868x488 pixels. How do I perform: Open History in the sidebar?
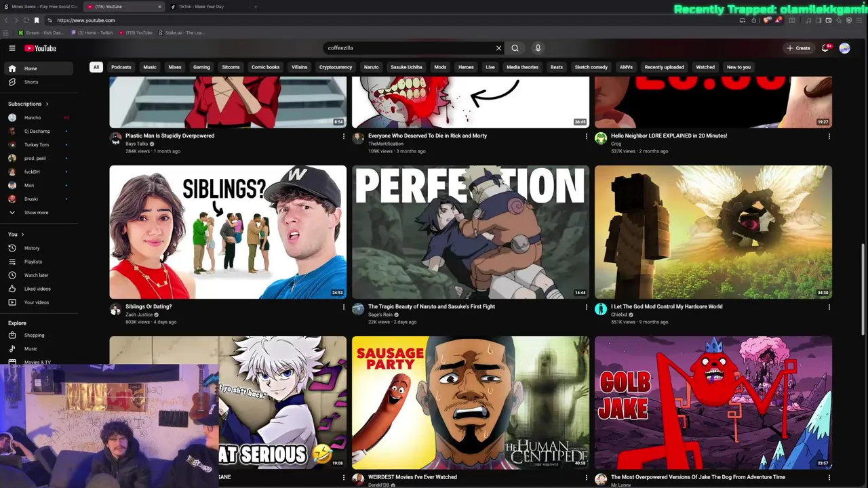click(x=39, y=248)
